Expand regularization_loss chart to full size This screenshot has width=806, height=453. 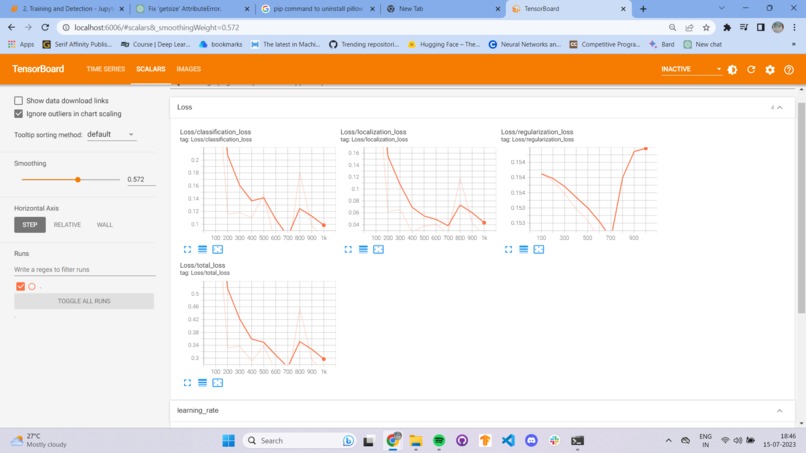click(x=508, y=249)
